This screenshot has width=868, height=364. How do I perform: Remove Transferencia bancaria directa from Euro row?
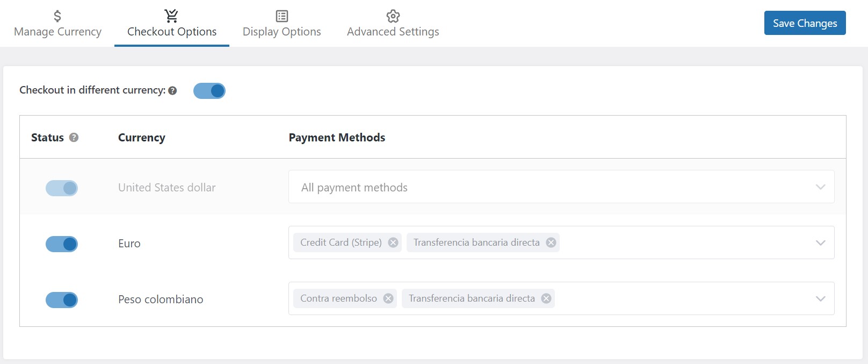point(551,242)
